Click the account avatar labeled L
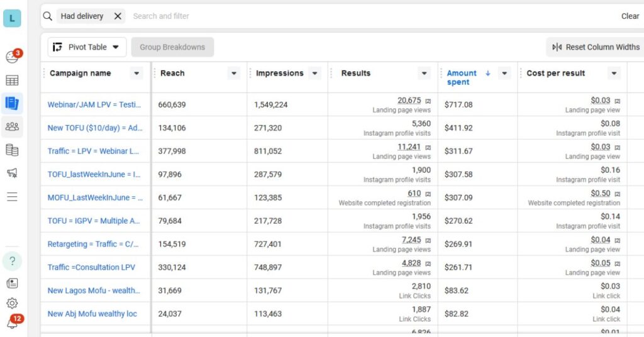Viewport: 644px width, 337px height. click(12, 18)
